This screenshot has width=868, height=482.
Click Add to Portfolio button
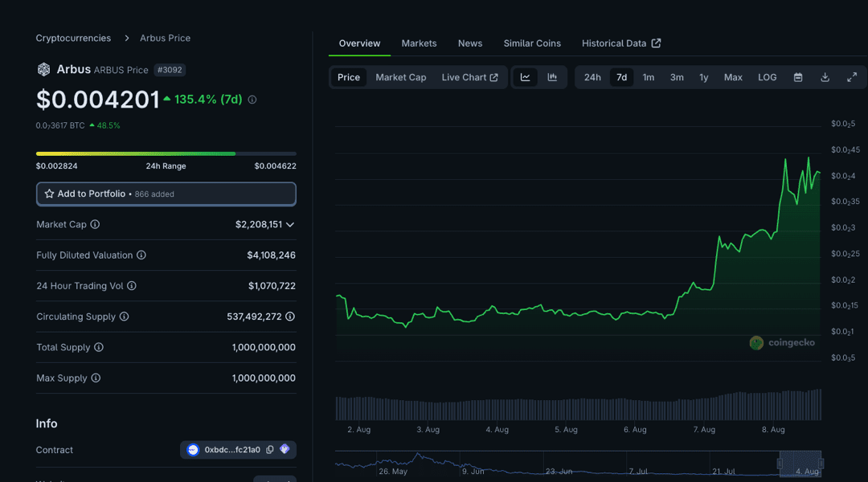166,194
